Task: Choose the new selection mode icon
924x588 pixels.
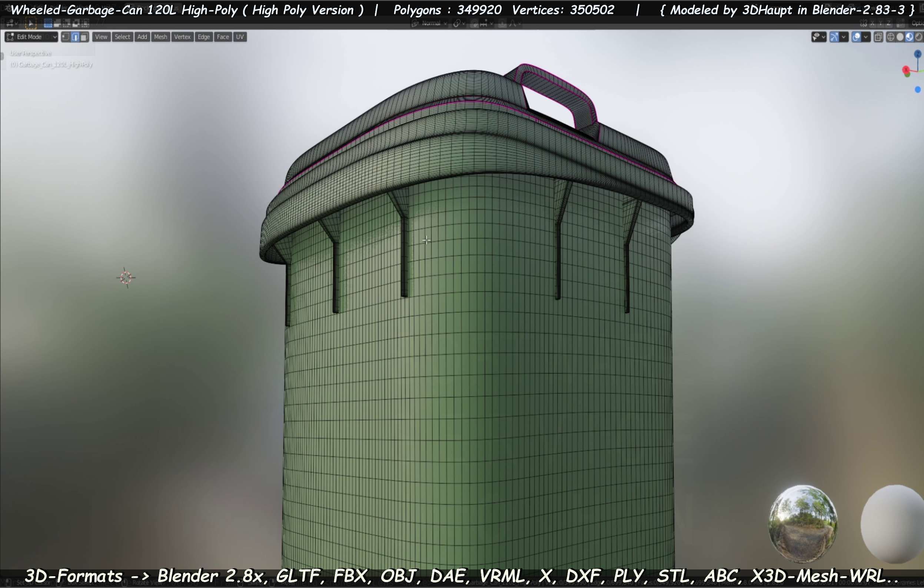Action: (48, 24)
